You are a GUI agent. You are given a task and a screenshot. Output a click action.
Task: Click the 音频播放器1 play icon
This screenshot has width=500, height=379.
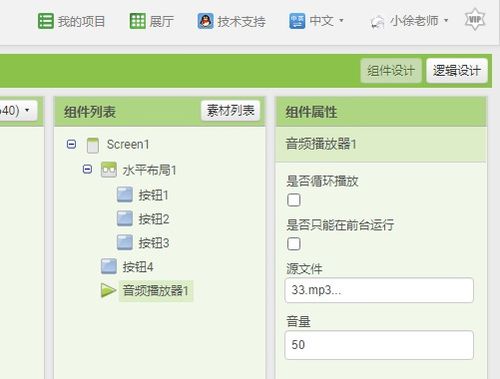click(x=108, y=290)
